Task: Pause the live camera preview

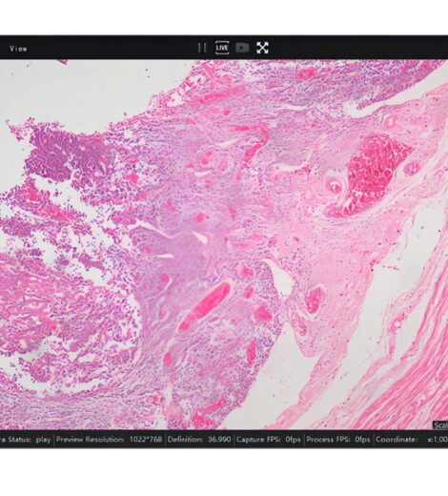Action: point(202,48)
